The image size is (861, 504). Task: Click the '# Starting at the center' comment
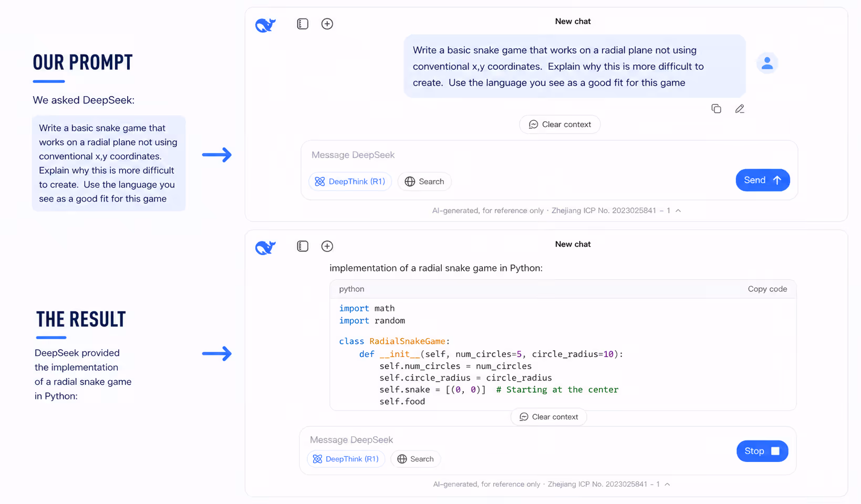tap(557, 390)
